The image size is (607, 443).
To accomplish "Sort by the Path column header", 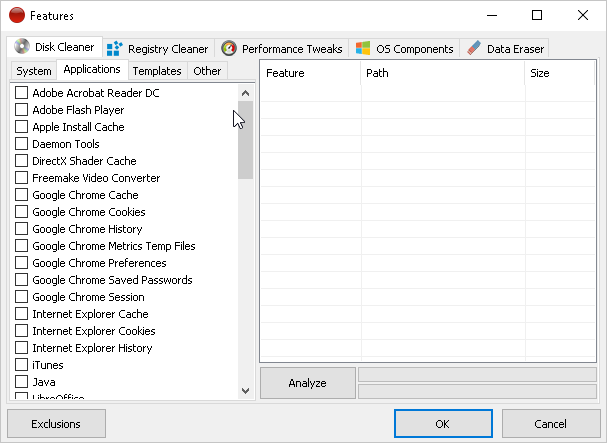I will tap(443, 73).
